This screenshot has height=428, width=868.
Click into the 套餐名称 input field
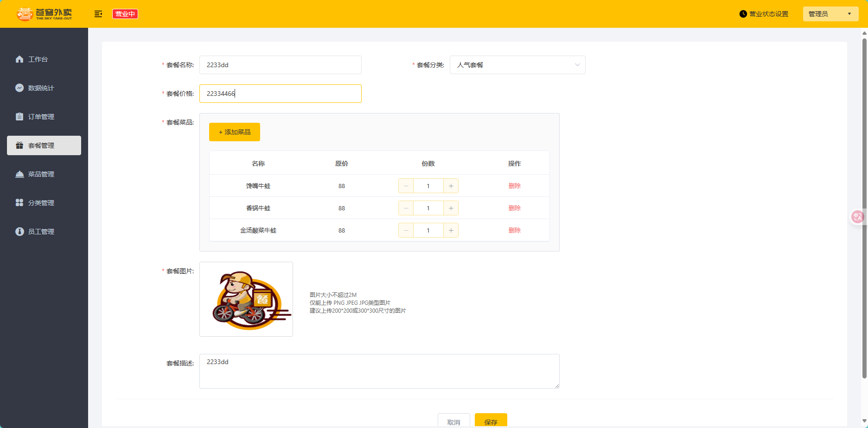(x=280, y=65)
